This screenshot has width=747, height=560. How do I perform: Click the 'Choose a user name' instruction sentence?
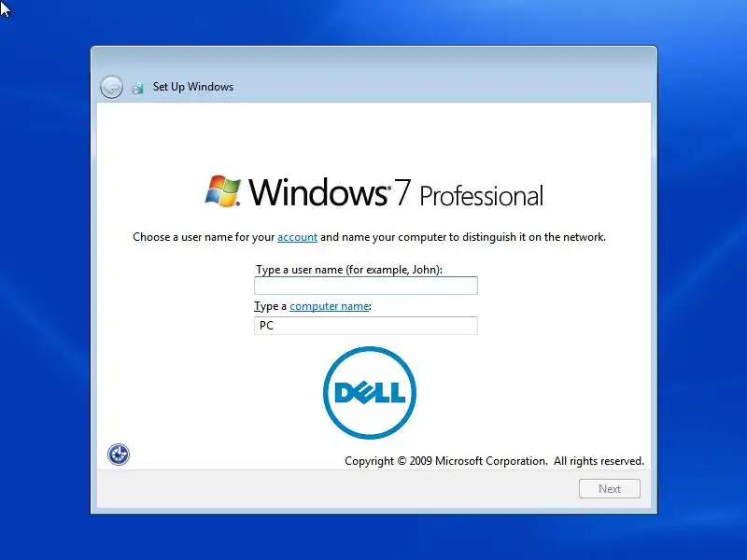369,237
